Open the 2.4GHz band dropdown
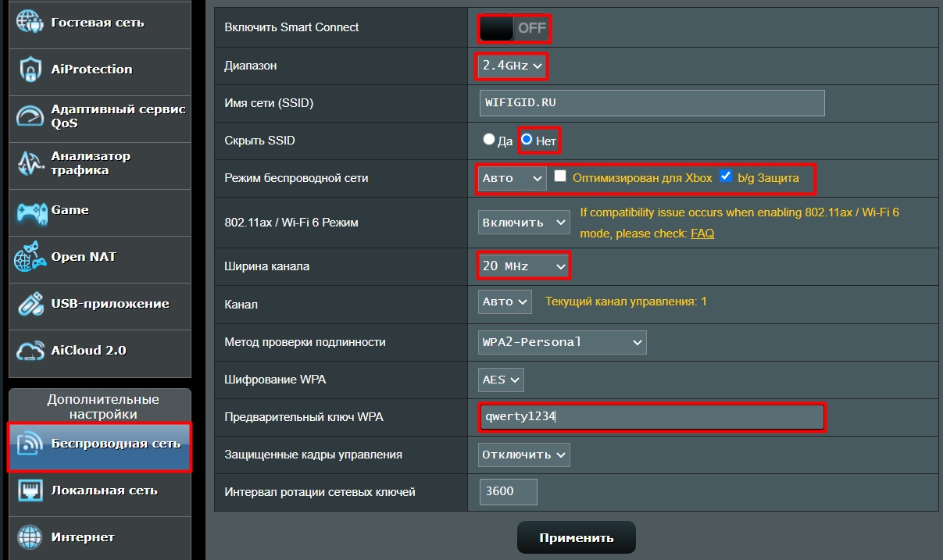The height and width of the screenshot is (560, 943). tap(512, 66)
